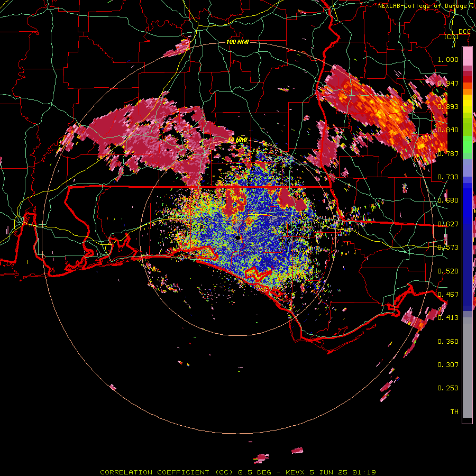Click the 0.840 scale value
Viewport: 476px width, 476px height.
(x=448, y=130)
